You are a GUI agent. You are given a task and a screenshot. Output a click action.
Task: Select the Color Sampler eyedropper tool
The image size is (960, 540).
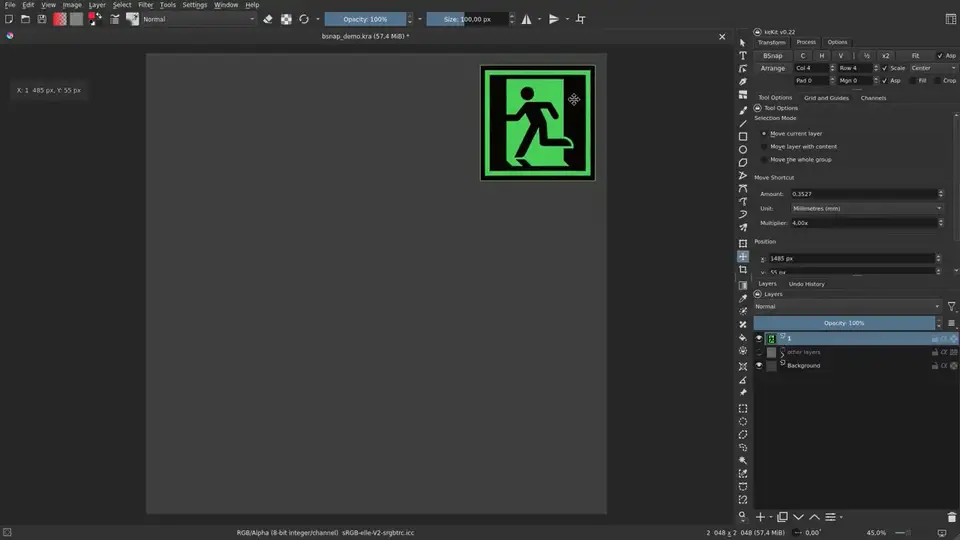click(743, 298)
